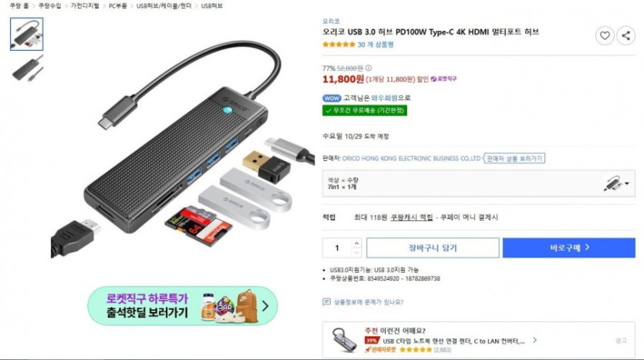Open the share icon menu

(625, 35)
